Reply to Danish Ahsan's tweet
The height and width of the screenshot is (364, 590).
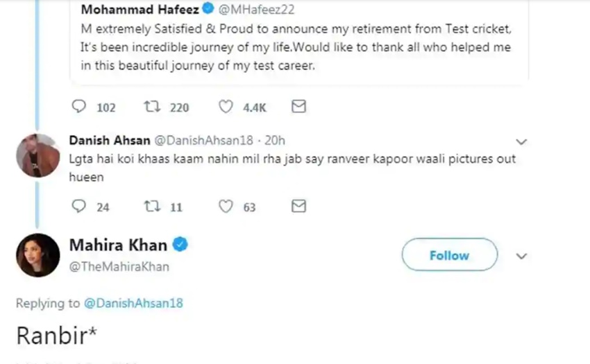[x=80, y=206]
